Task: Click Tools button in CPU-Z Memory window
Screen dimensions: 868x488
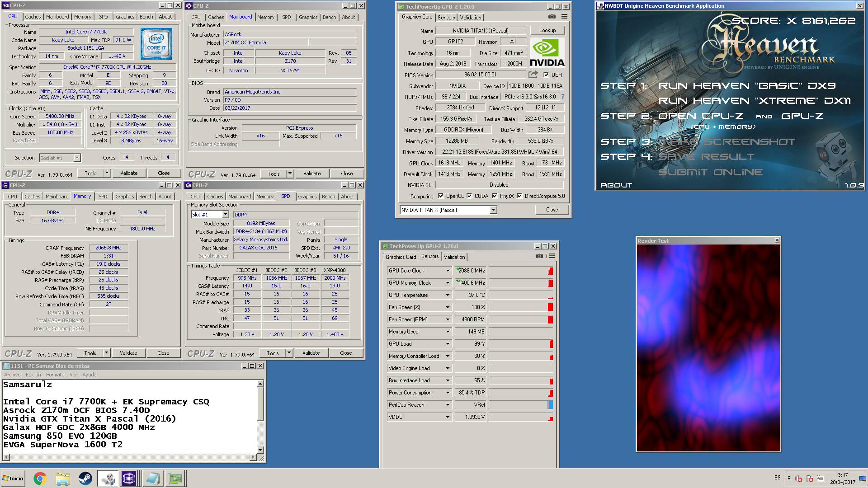Action: [x=90, y=353]
